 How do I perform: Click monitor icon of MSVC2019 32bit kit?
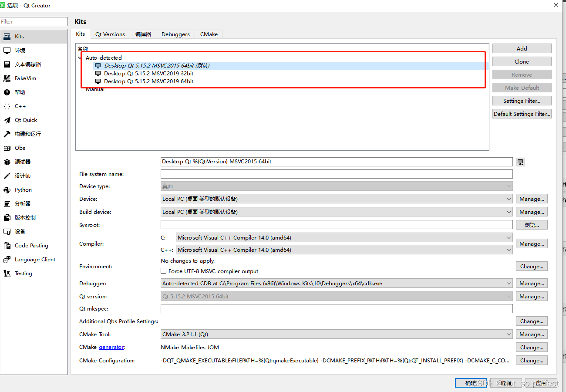(98, 73)
